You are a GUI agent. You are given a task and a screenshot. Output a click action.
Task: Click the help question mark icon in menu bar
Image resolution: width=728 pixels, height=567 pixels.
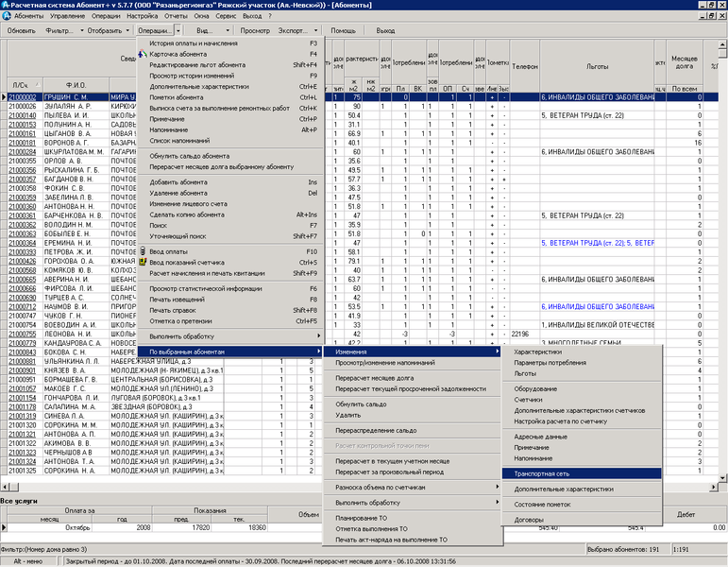click(x=260, y=17)
